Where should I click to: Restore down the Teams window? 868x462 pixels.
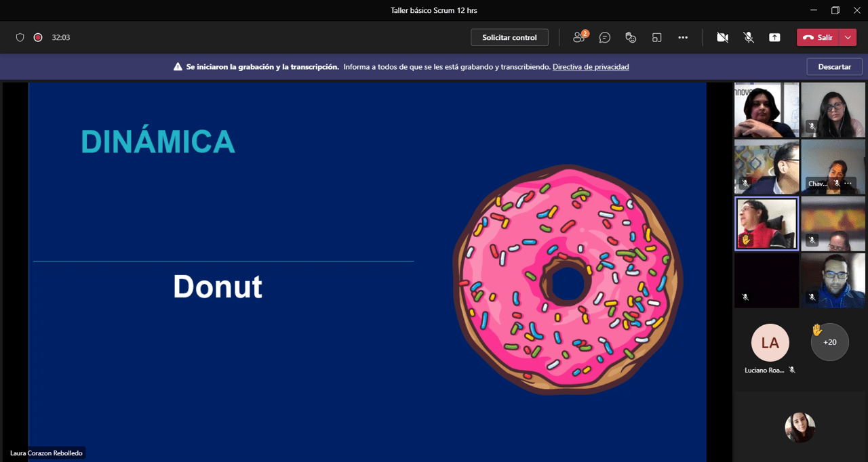[835, 10]
